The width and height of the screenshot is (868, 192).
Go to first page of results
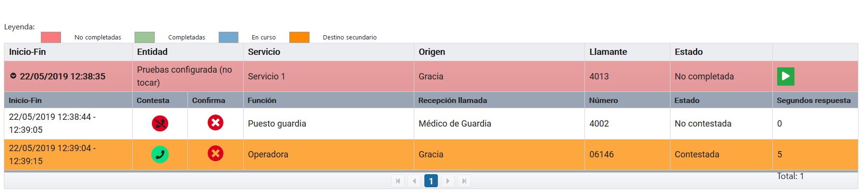coord(398,181)
